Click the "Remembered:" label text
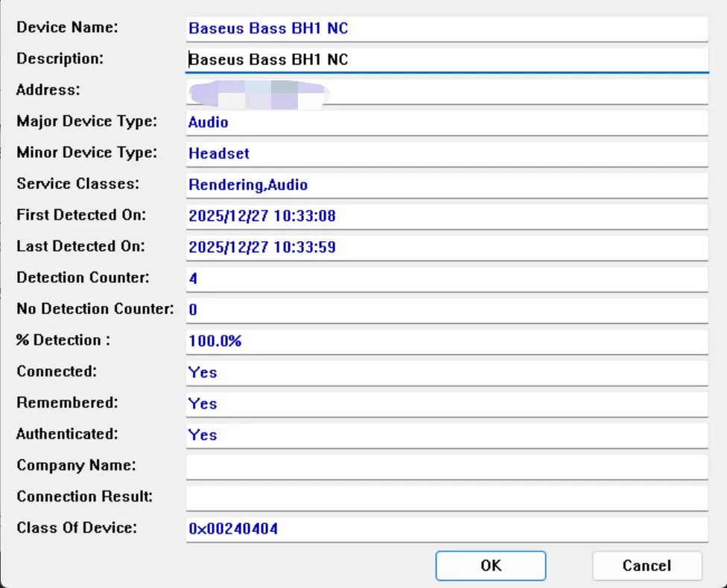 click(x=67, y=403)
